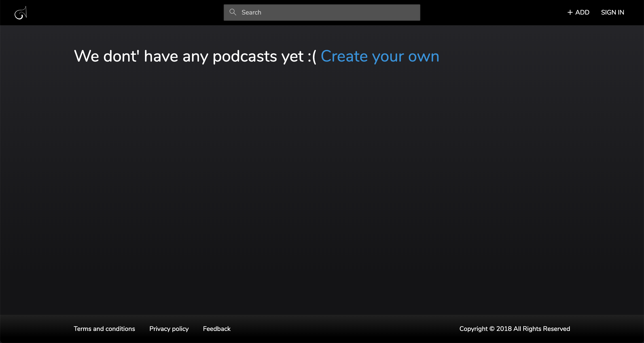Open the Terms and conditions link
Screen dimensions: 644x343
click(104, 329)
